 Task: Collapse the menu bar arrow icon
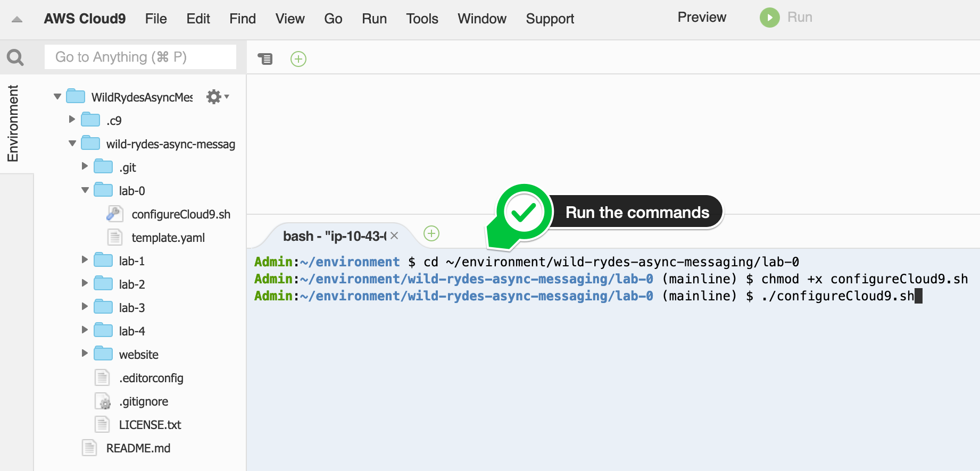(17, 19)
